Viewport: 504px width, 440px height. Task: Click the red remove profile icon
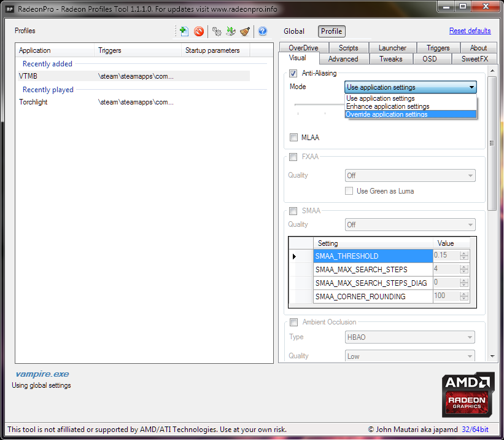(199, 31)
